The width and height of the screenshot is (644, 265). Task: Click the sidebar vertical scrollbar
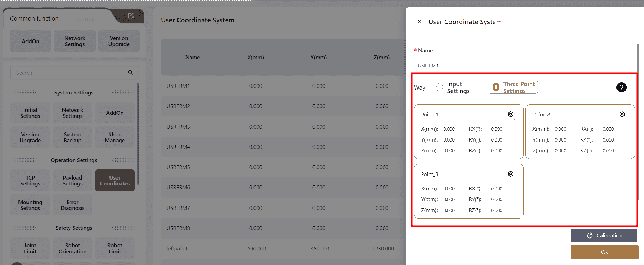point(138,134)
